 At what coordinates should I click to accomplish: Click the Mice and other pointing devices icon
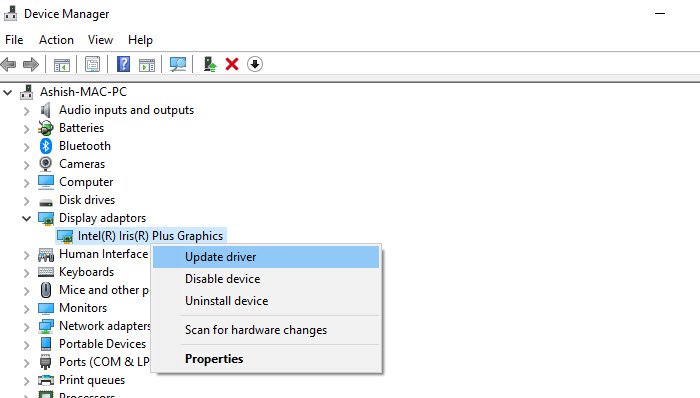click(x=46, y=290)
